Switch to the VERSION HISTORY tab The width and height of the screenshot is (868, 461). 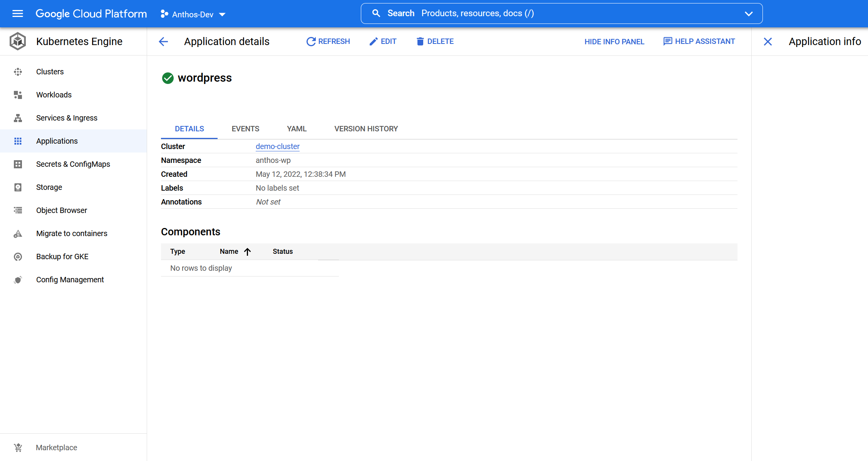[366, 129]
